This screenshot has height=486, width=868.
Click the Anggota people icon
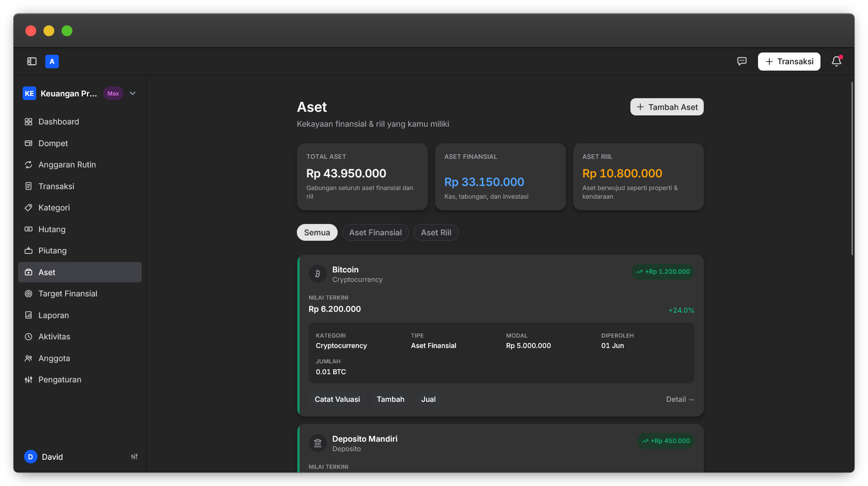[29, 358]
